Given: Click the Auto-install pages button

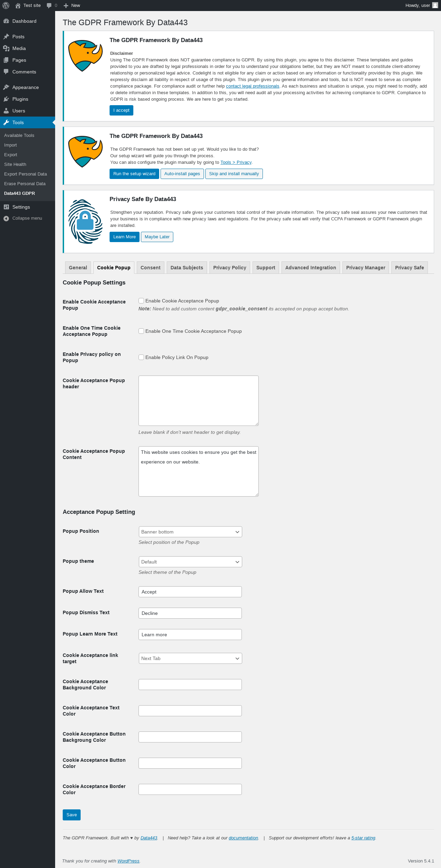Looking at the screenshot, I should [x=182, y=174].
